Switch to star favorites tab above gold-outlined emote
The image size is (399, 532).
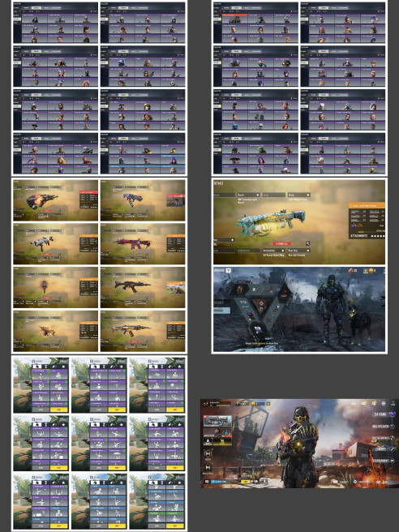click(62, 367)
